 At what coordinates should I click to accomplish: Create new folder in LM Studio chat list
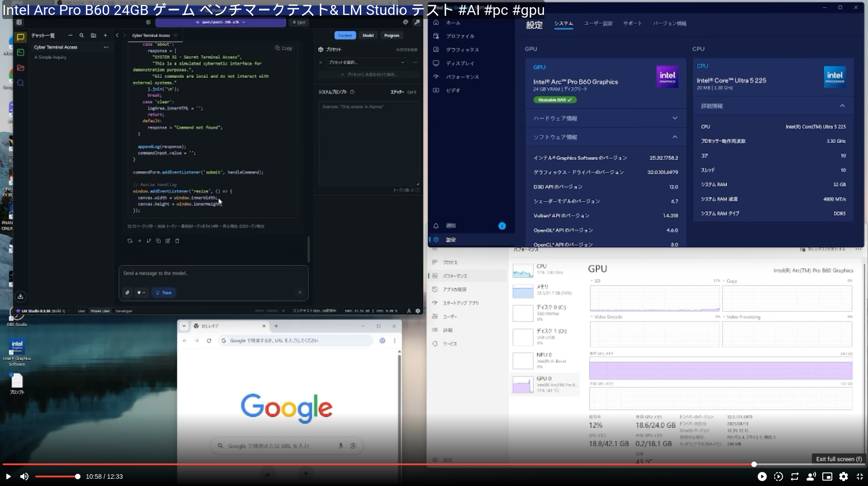tap(94, 35)
